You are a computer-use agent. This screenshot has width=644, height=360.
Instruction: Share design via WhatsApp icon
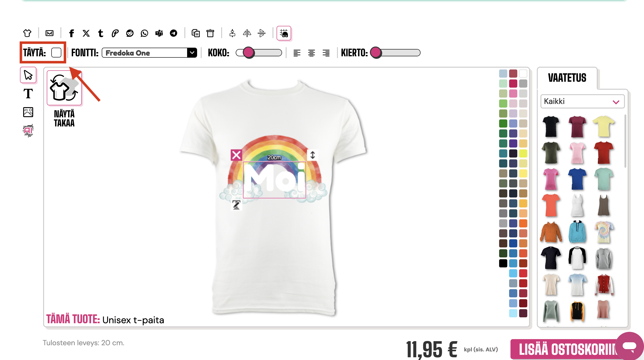(x=144, y=33)
